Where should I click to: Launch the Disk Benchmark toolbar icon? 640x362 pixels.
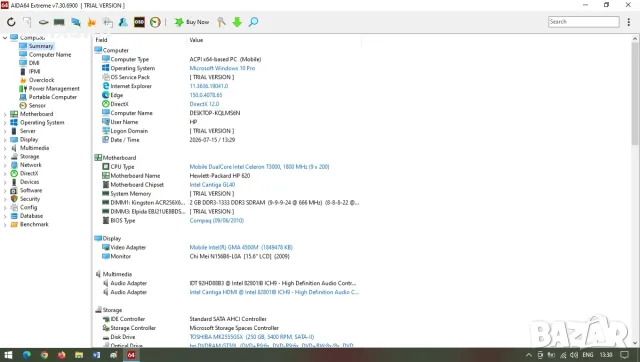(x=43, y=22)
